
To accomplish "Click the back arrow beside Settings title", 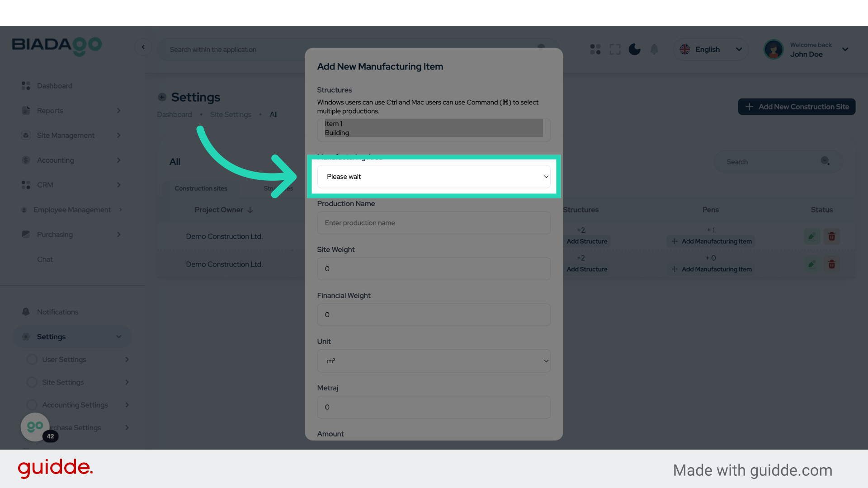I will pos(162,97).
